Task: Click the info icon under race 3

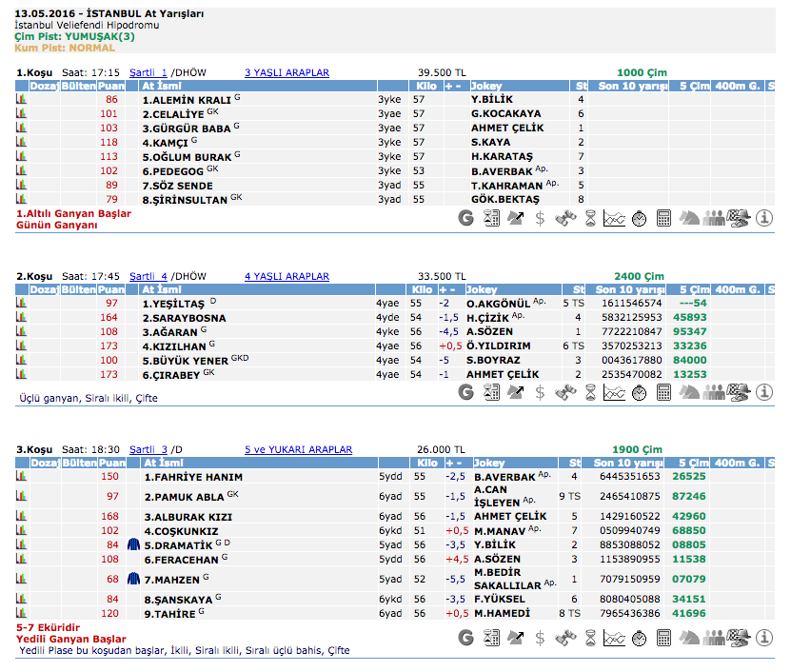Action: tap(763, 637)
